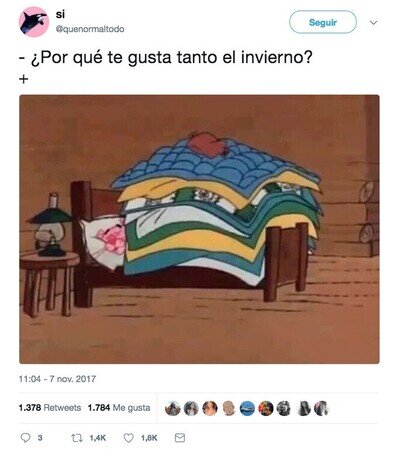This screenshot has height=454, width=400.
Task: Open the bald man liker avatar
Action: [229, 408]
